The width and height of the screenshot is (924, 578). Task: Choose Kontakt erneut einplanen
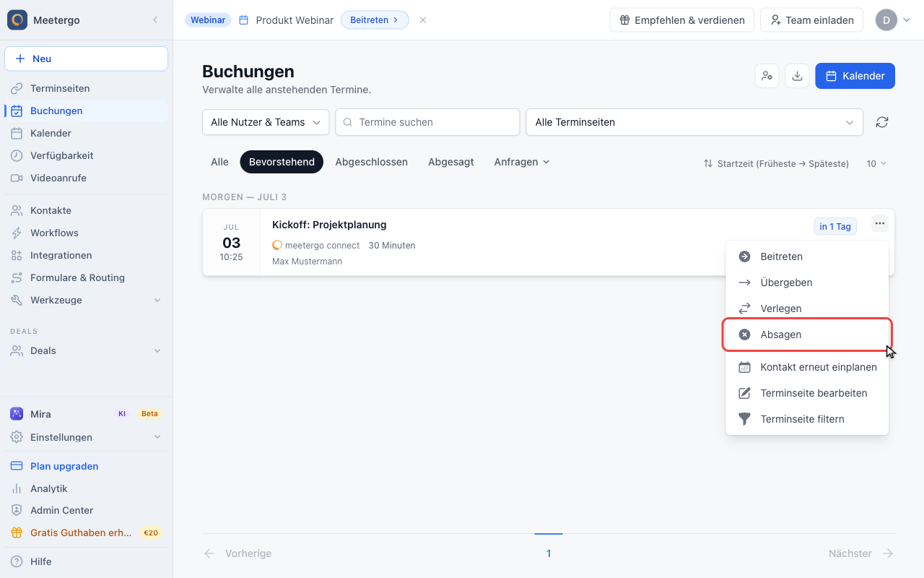pos(807,367)
